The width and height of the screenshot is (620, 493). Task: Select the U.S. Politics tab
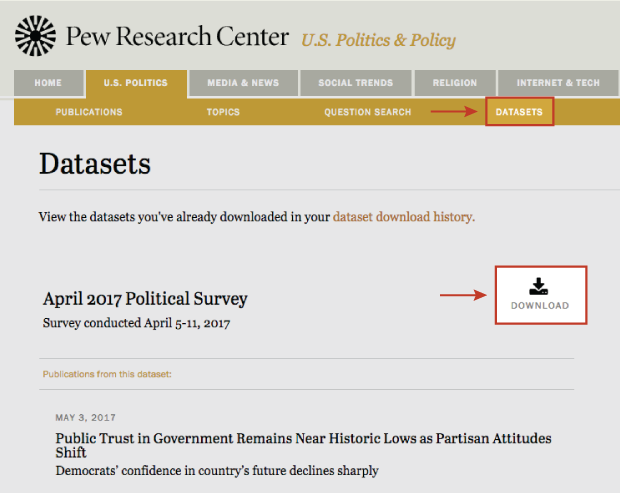point(136,83)
